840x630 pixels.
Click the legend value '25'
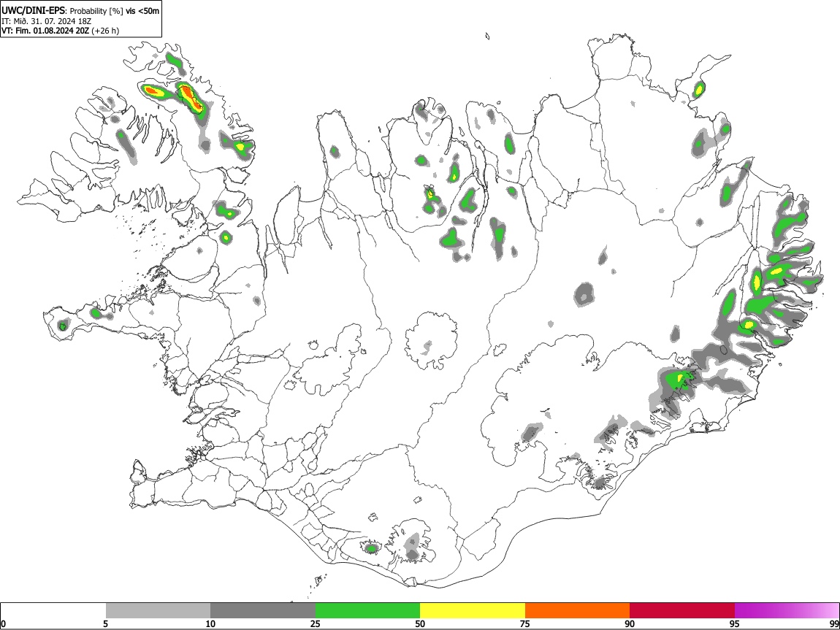click(x=315, y=623)
